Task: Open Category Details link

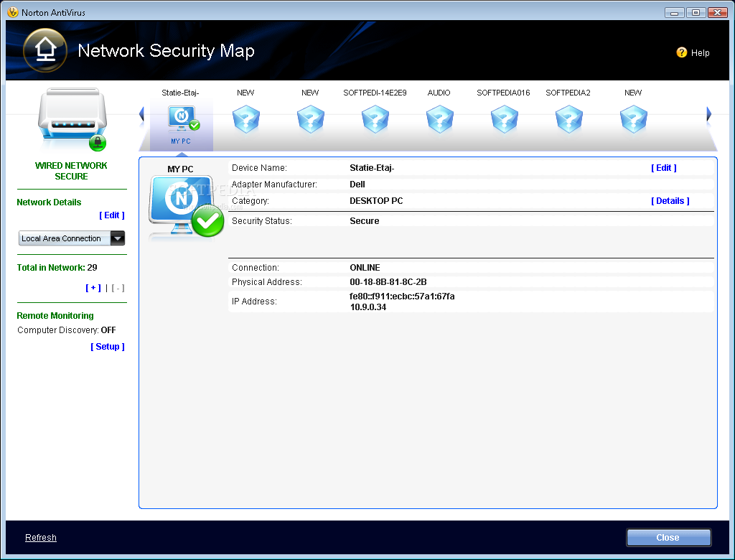Action: click(670, 201)
